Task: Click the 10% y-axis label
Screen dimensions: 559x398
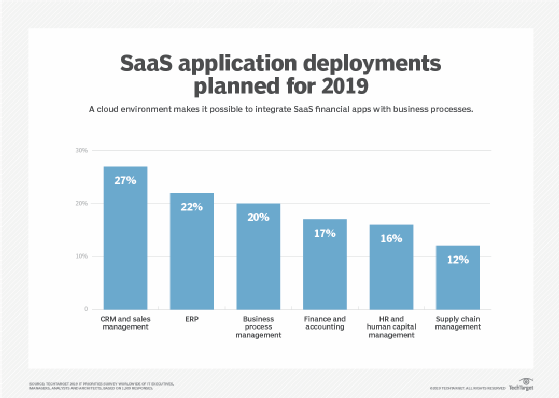Action: (x=82, y=256)
